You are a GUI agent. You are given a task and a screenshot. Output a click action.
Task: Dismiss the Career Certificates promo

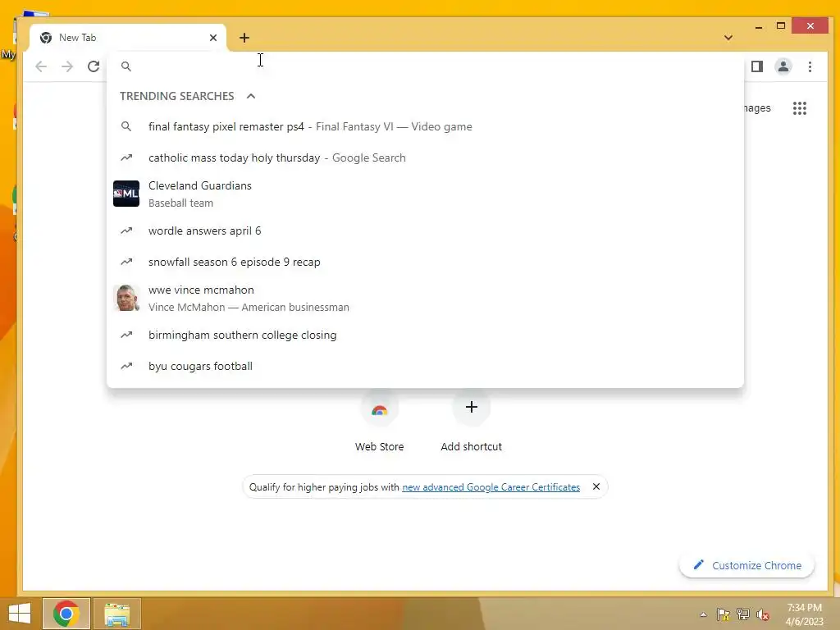click(x=596, y=486)
